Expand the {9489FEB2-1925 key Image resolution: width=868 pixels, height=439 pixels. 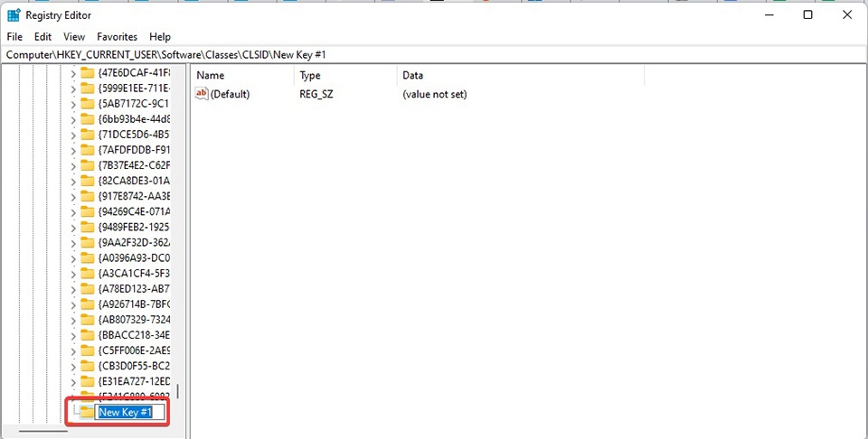[73, 228]
